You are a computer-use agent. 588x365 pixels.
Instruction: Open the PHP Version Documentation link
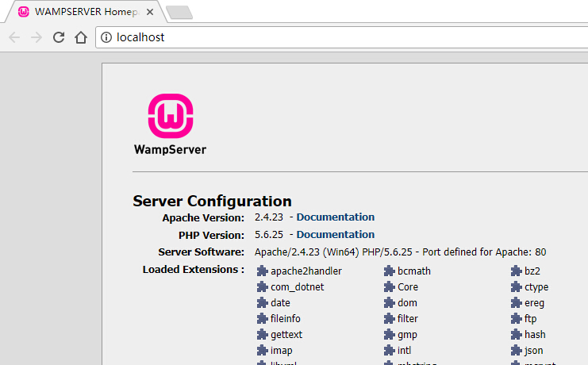pos(335,234)
